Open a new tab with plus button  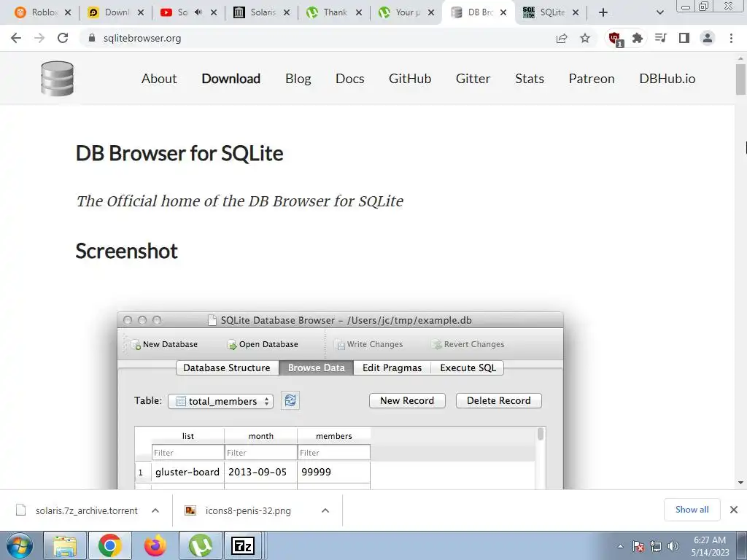click(x=603, y=12)
